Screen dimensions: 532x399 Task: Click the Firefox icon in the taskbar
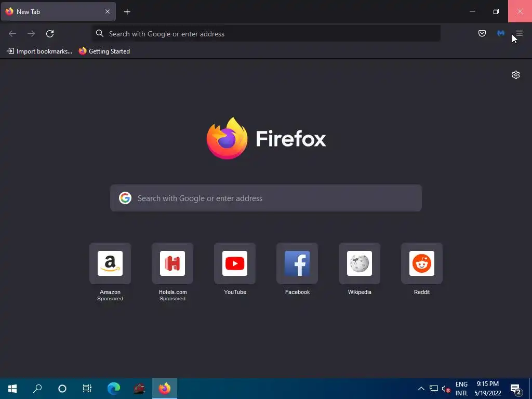tap(165, 389)
